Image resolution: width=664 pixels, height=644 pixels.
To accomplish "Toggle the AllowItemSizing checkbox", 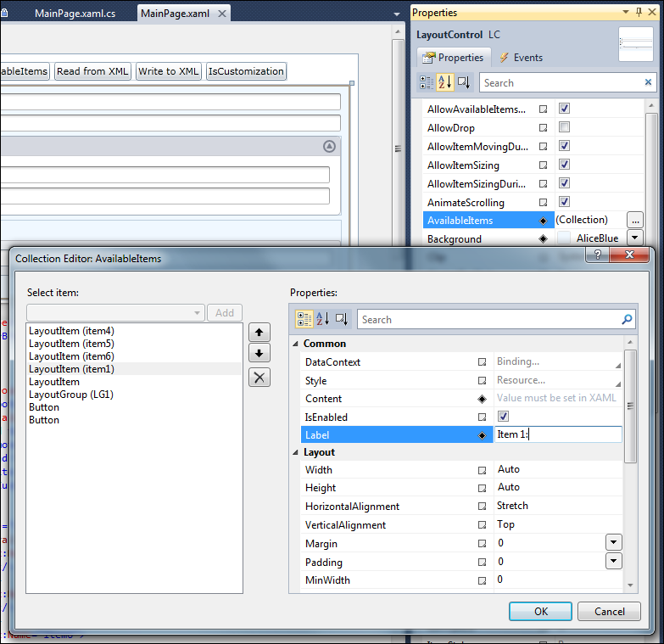I will [x=564, y=165].
